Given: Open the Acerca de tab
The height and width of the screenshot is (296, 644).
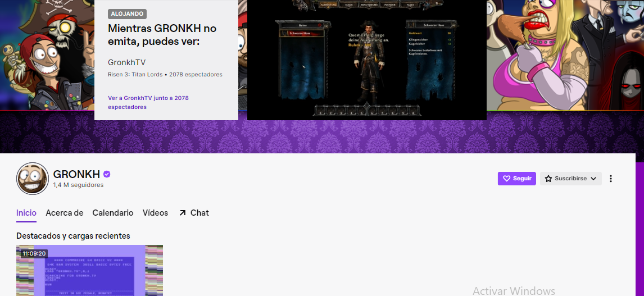Looking at the screenshot, I should click(x=65, y=213).
